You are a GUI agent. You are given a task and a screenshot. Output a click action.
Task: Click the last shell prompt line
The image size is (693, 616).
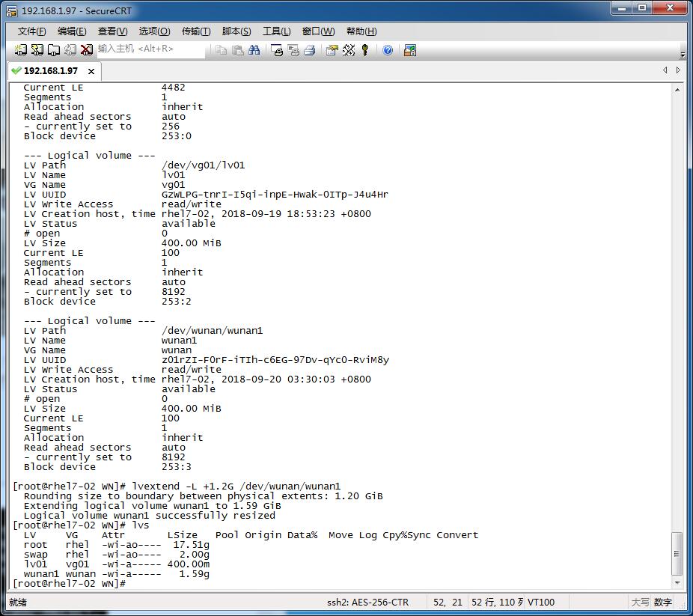70,584
